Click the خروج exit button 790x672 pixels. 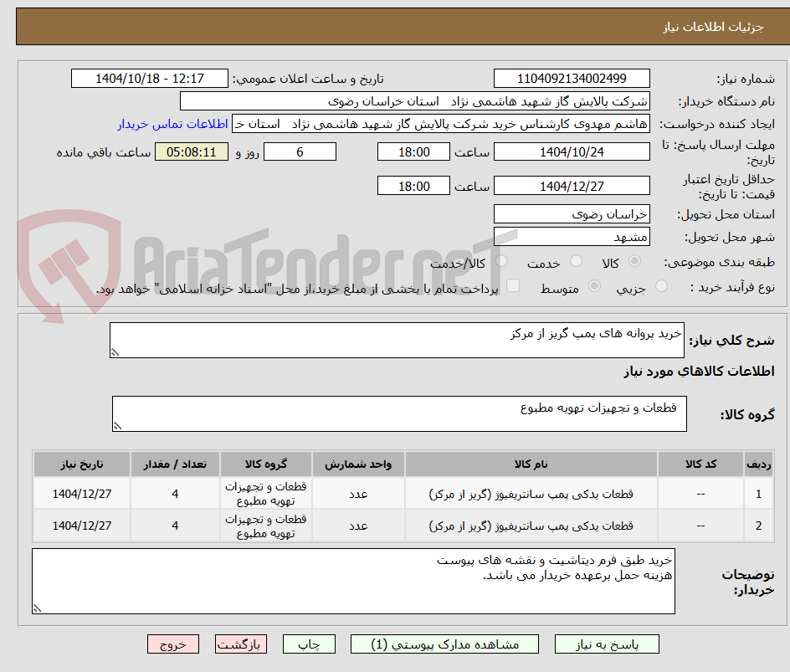173,644
